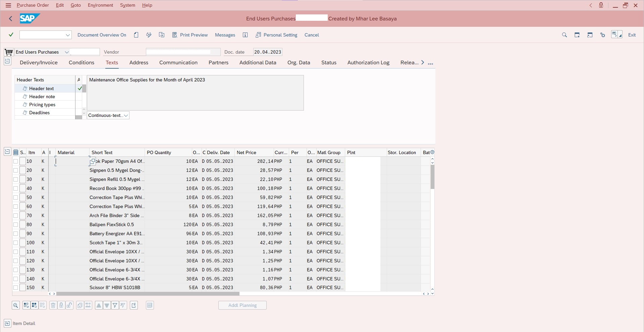Click the item table vertical scrollbar thumb

[x=432, y=177]
